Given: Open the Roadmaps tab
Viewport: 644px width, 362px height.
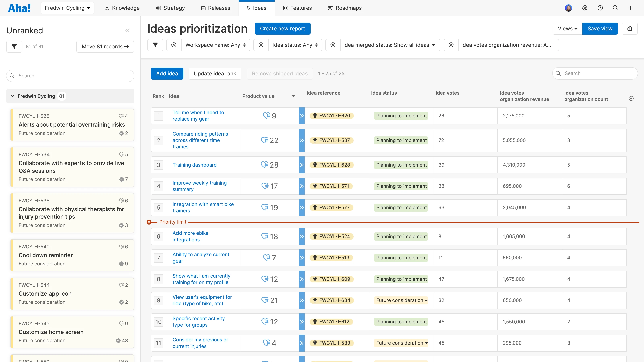Looking at the screenshot, I should click(345, 8).
